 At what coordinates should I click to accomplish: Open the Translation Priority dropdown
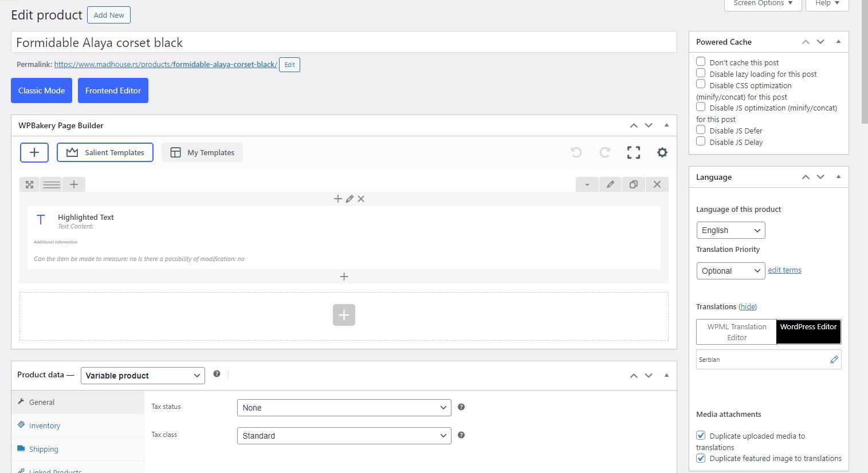click(730, 271)
